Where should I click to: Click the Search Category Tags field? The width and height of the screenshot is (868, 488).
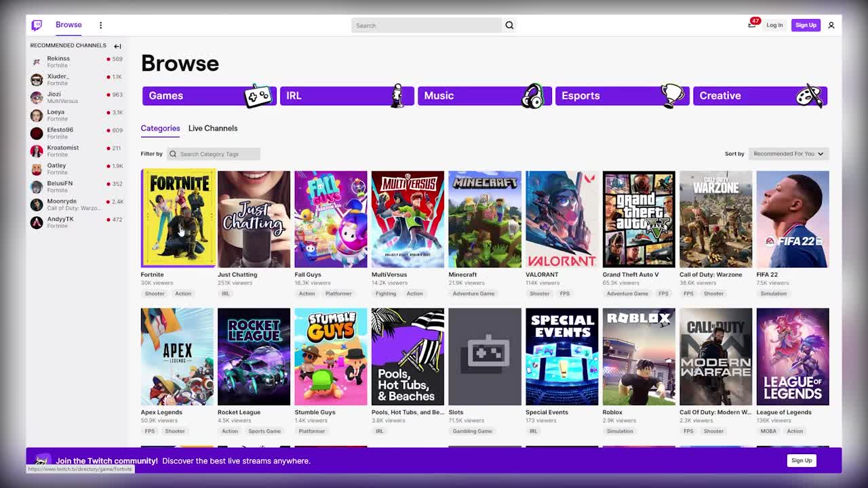coord(214,154)
